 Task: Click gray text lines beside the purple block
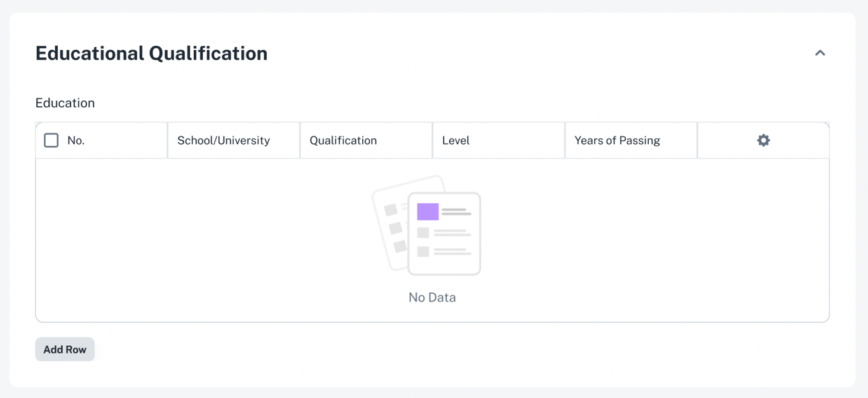click(x=456, y=212)
